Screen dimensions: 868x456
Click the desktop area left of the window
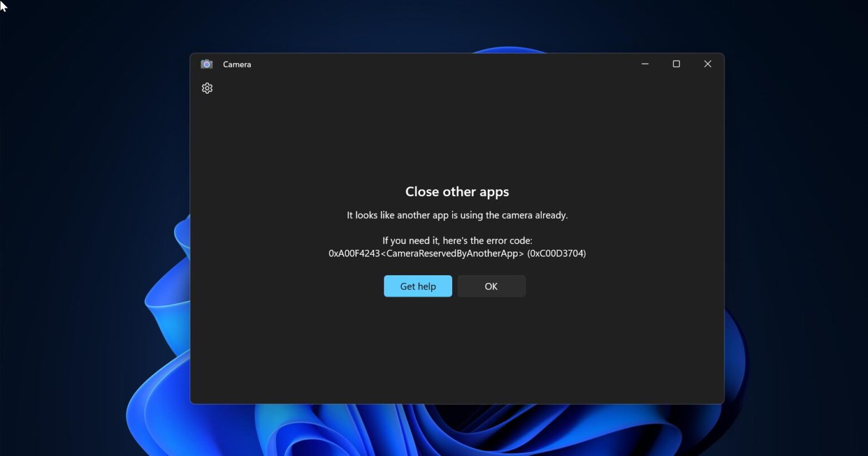pyautogui.click(x=85, y=226)
